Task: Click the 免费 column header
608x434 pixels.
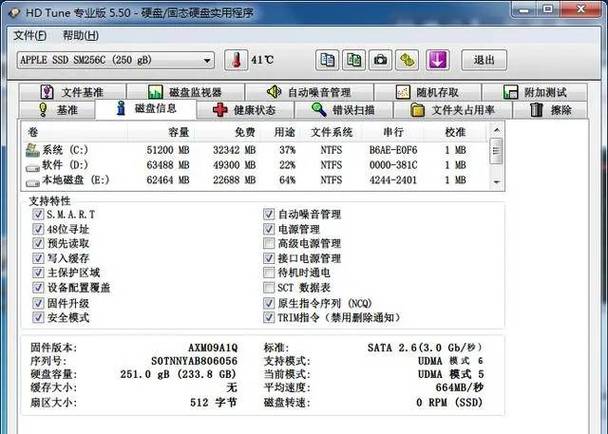Action: point(227,133)
